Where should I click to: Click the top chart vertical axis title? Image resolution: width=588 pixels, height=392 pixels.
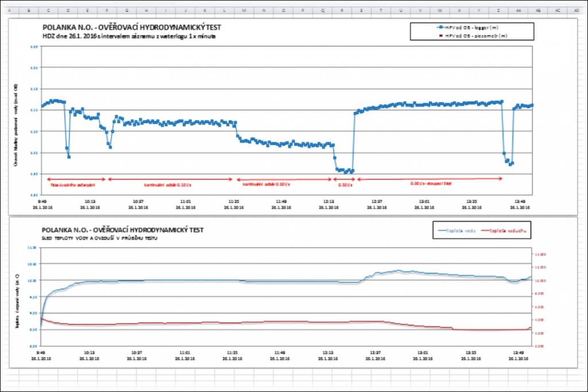16,125
